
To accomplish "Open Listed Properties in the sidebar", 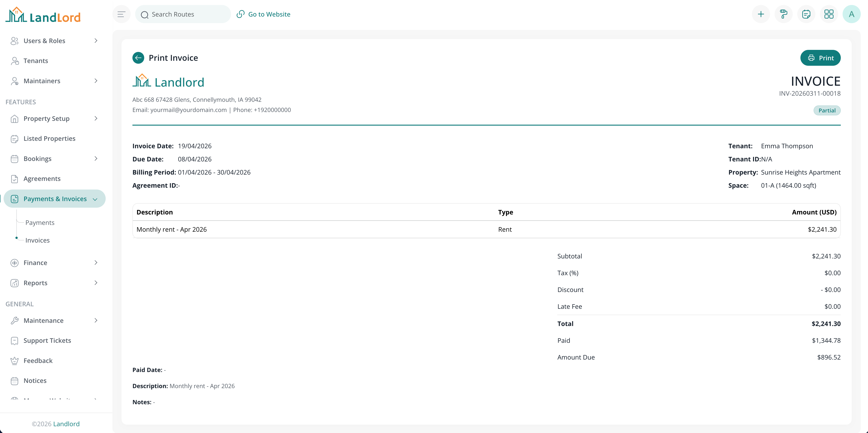I will (x=49, y=139).
